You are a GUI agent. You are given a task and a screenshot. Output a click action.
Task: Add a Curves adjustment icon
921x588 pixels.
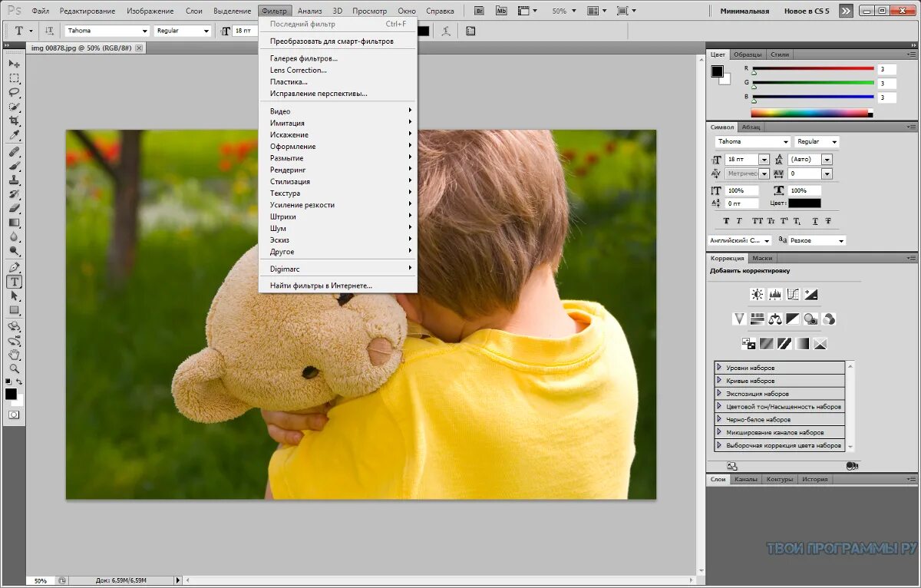tap(793, 294)
